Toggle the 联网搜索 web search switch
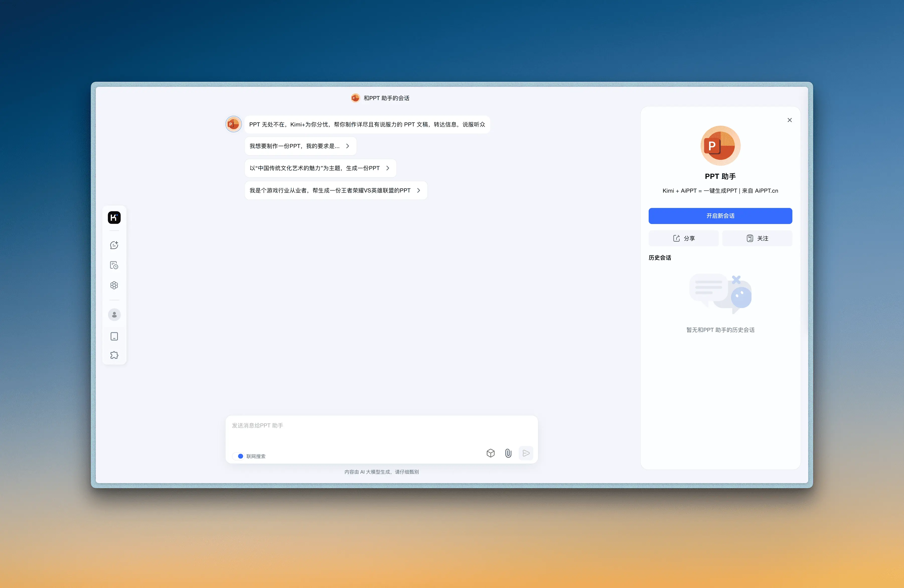This screenshot has height=588, width=904. (239, 456)
